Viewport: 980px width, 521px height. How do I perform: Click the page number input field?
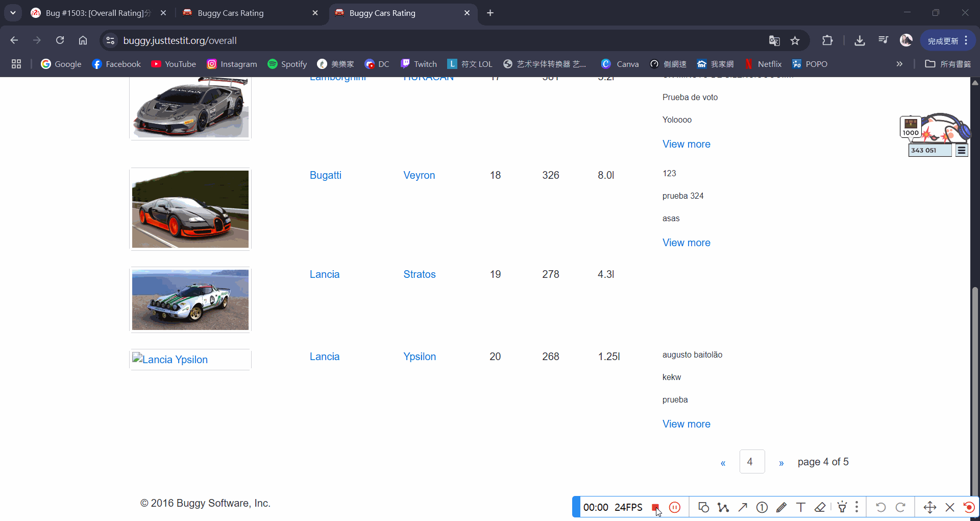(x=752, y=462)
